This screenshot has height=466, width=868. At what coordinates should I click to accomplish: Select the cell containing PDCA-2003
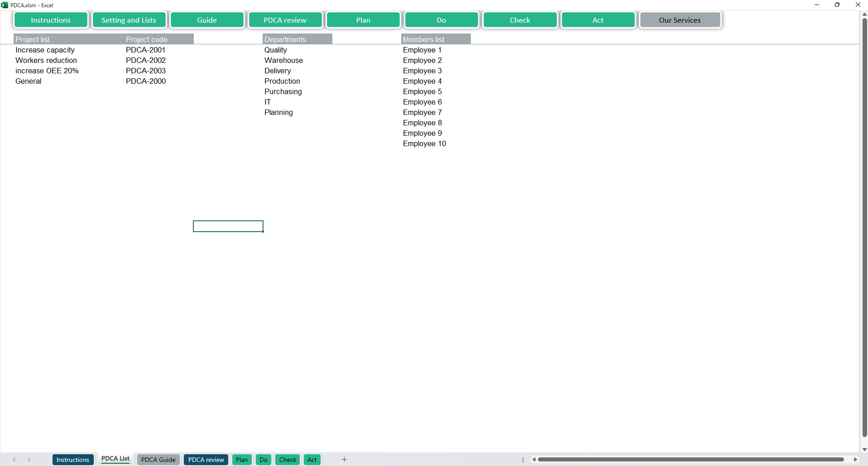146,71
